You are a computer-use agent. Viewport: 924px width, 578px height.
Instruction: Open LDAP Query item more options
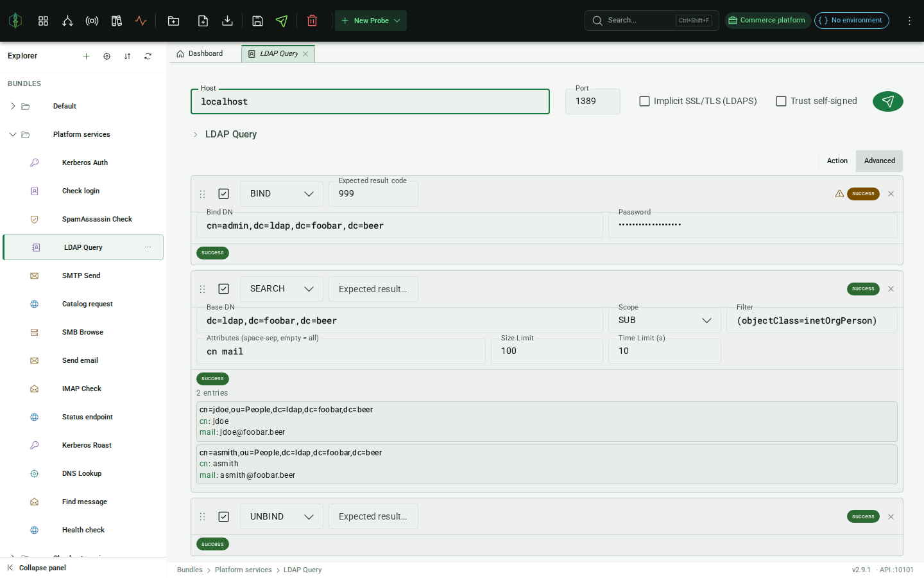148,247
